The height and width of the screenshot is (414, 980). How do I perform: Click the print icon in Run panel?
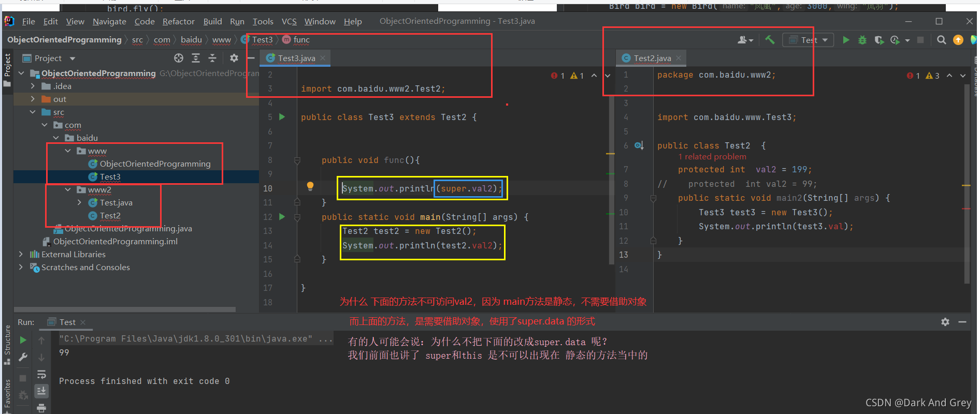(41, 408)
